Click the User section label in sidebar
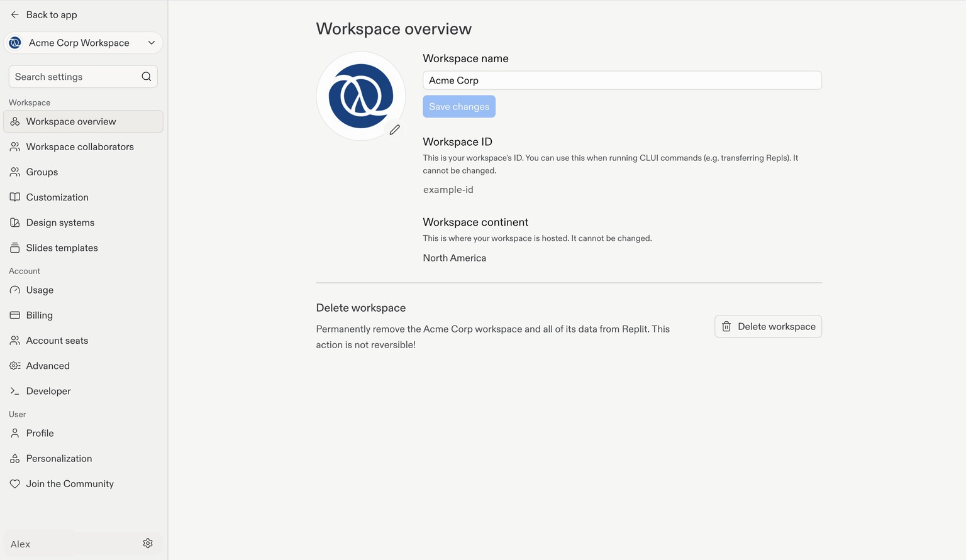 coord(18,414)
